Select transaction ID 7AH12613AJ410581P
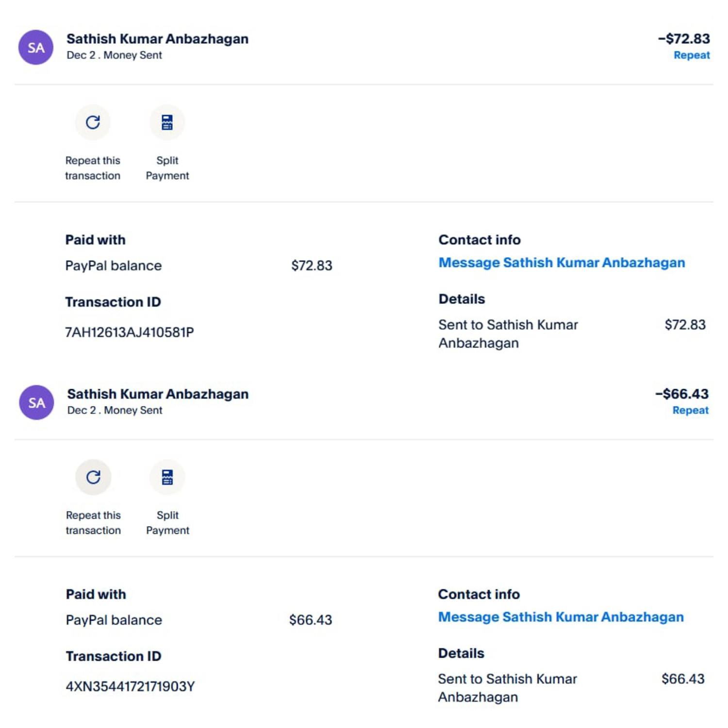The image size is (728, 728). [x=130, y=332]
